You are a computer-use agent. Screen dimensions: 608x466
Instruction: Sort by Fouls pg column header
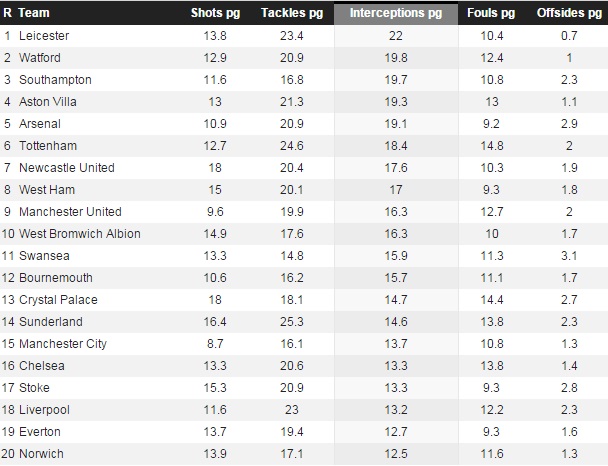(491, 13)
